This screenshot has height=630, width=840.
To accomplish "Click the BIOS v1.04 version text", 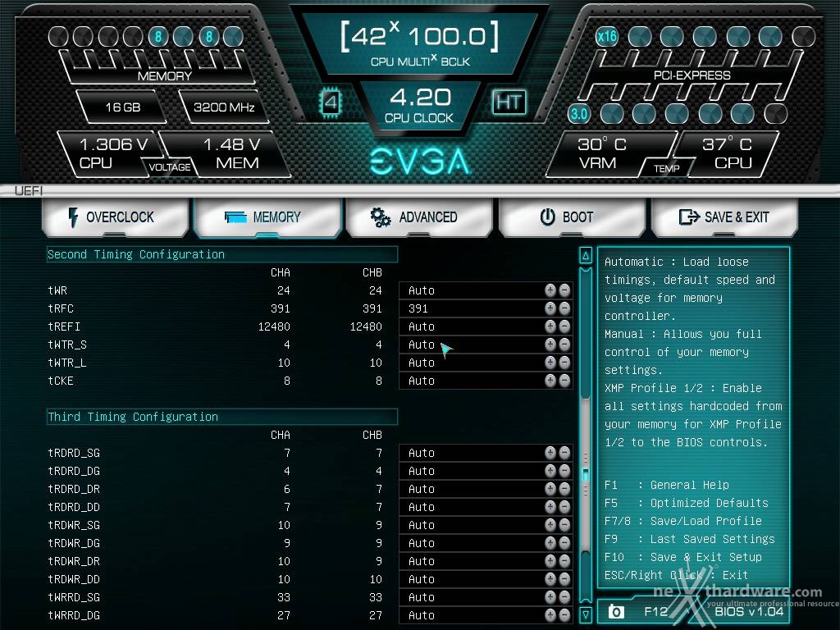I will [x=749, y=611].
